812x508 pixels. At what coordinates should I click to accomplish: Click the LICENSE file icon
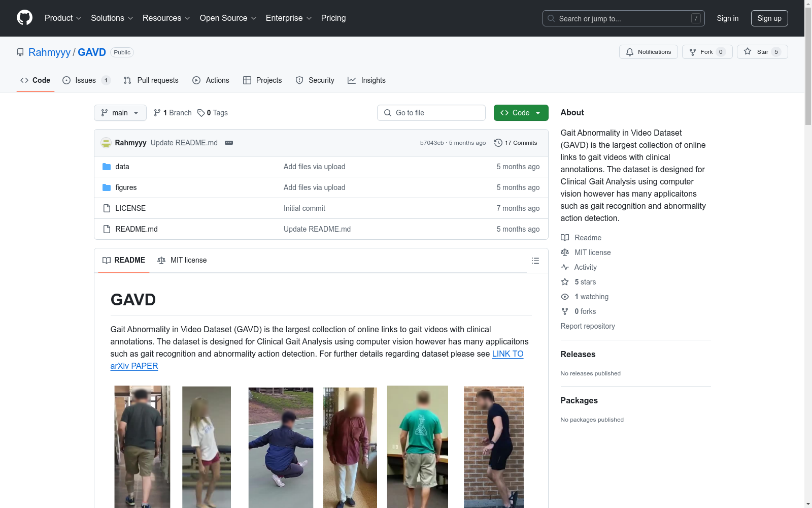point(107,208)
